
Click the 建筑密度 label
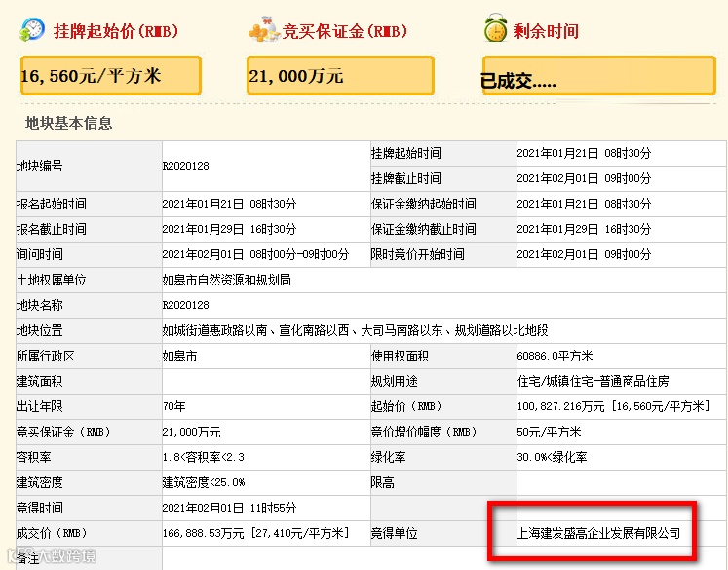(x=39, y=482)
